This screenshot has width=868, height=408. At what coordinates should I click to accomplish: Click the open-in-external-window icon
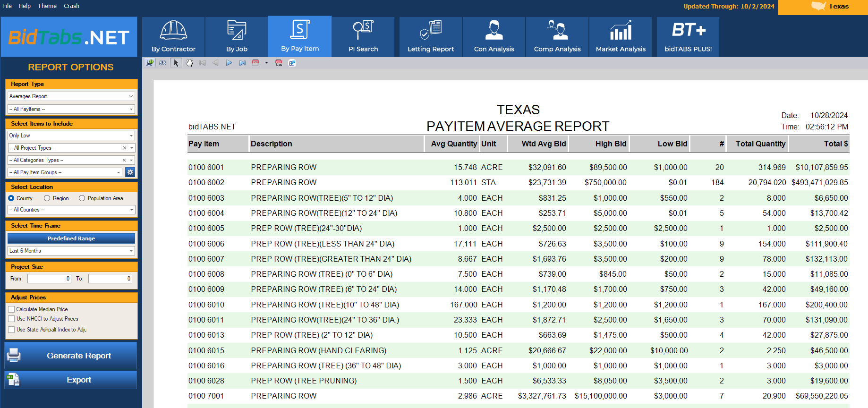[292, 63]
